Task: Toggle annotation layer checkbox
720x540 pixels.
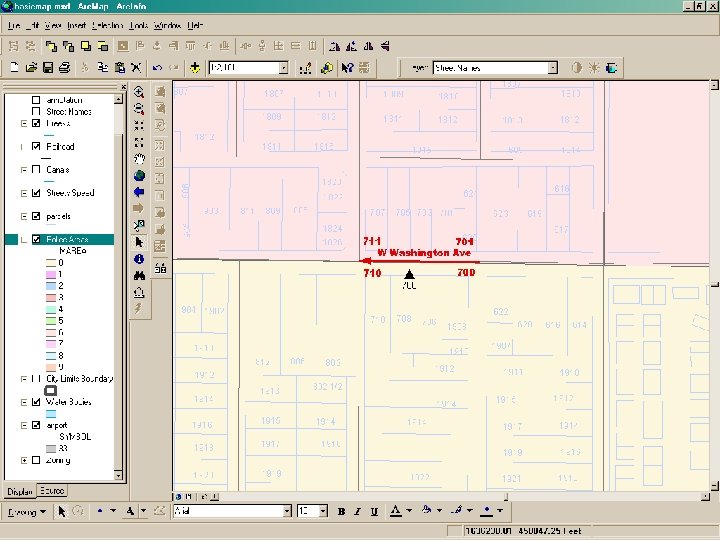Action: 36,100
